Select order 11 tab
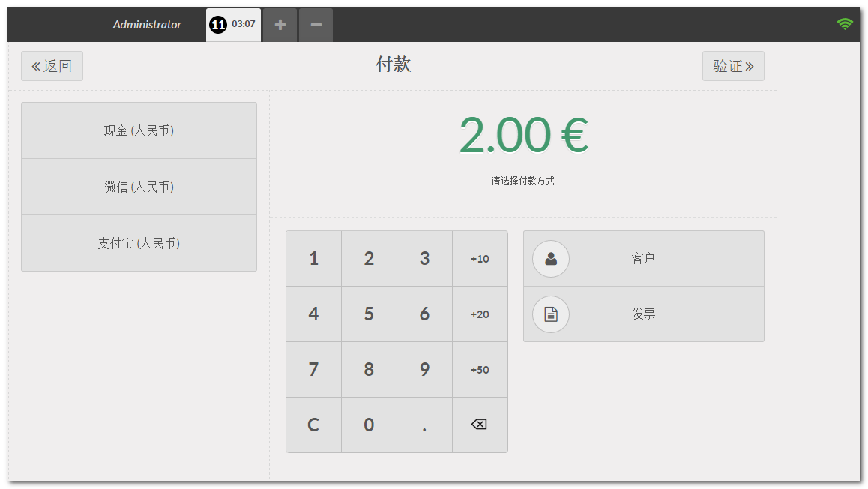 [233, 25]
